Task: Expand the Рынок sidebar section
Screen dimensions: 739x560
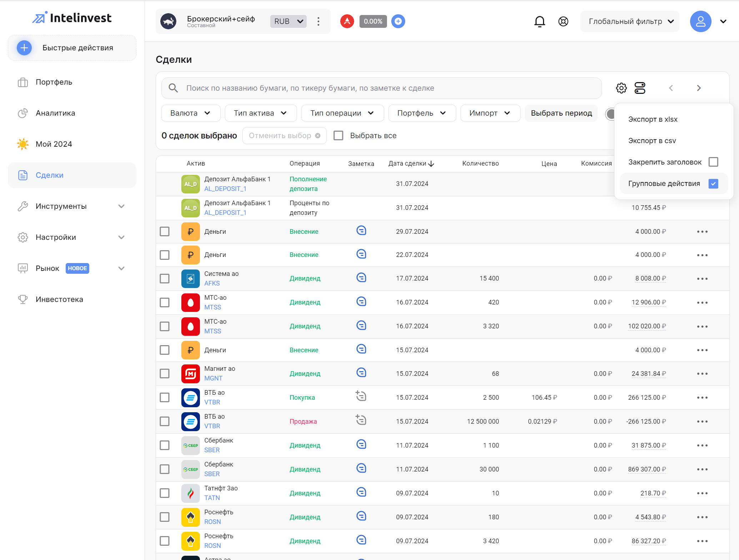Action: (x=121, y=268)
